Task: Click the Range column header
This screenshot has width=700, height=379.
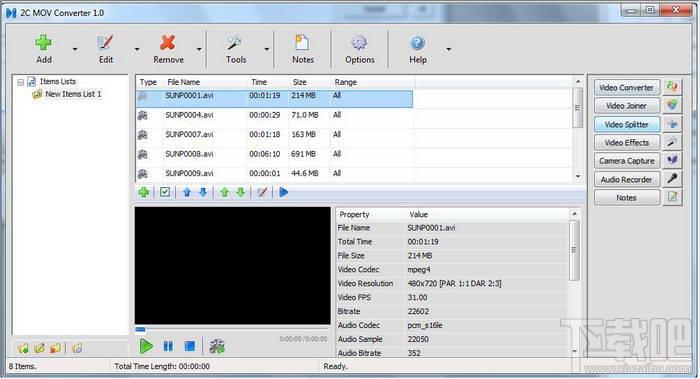Action: [346, 82]
